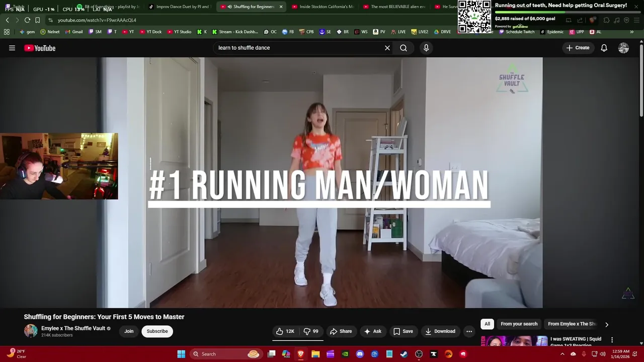Open the Windows taskbar Search box
Screen dimensions: 644x362
click(226, 354)
